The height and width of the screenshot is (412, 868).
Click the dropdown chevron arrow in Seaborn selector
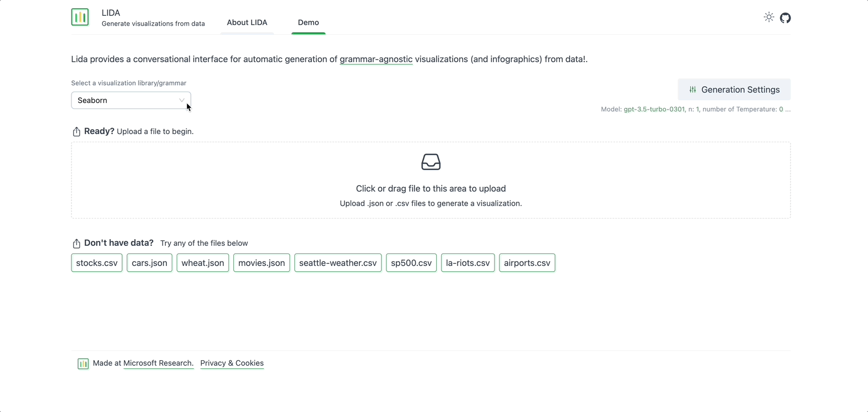[182, 100]
